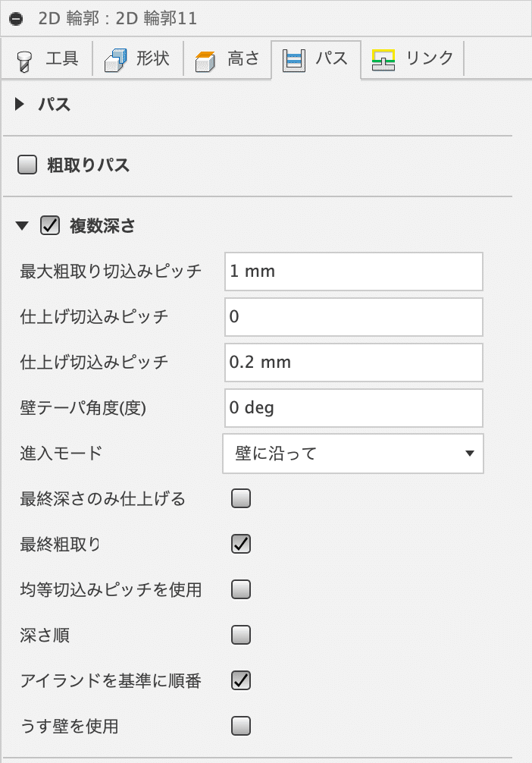Click the tool (工具) tab icon
The height and width of the screenshot is (763, 532).
(24, 61)
